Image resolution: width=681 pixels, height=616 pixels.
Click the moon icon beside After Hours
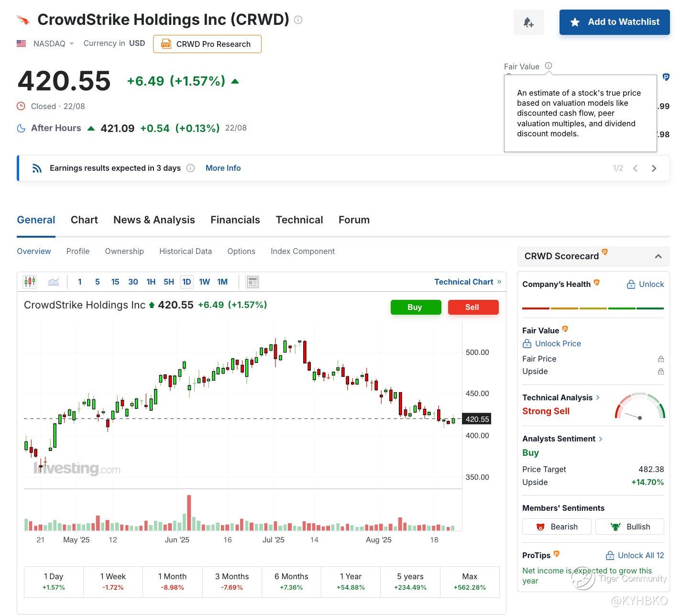point(21,128)
